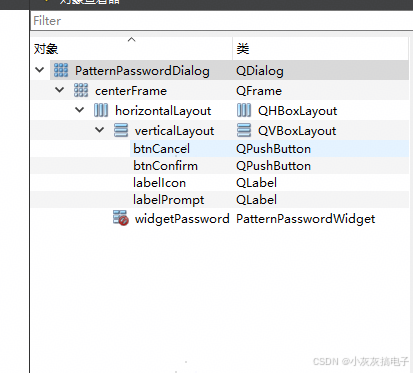Click the sort arrow indicator above columns
The width and height of the screenshot is (413, 373).
pos(132,40)
